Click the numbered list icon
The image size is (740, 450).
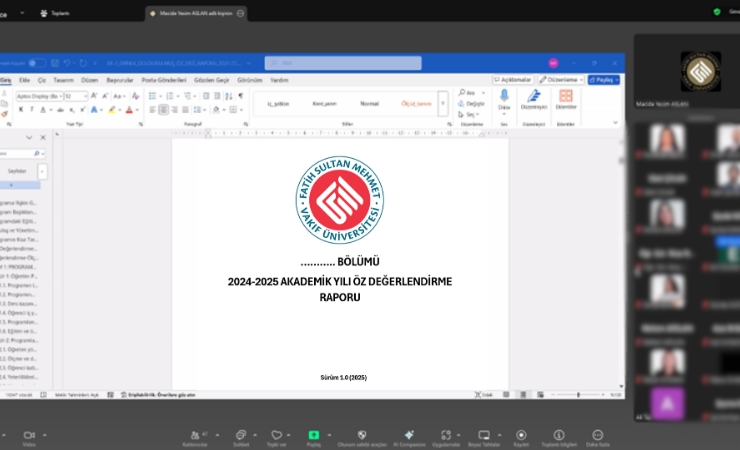tap(170, 96)
